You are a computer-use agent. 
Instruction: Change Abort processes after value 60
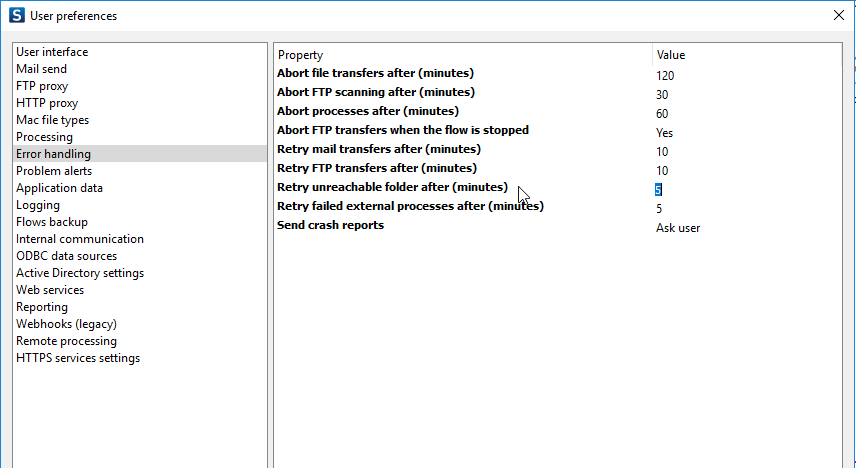[662, 113]
